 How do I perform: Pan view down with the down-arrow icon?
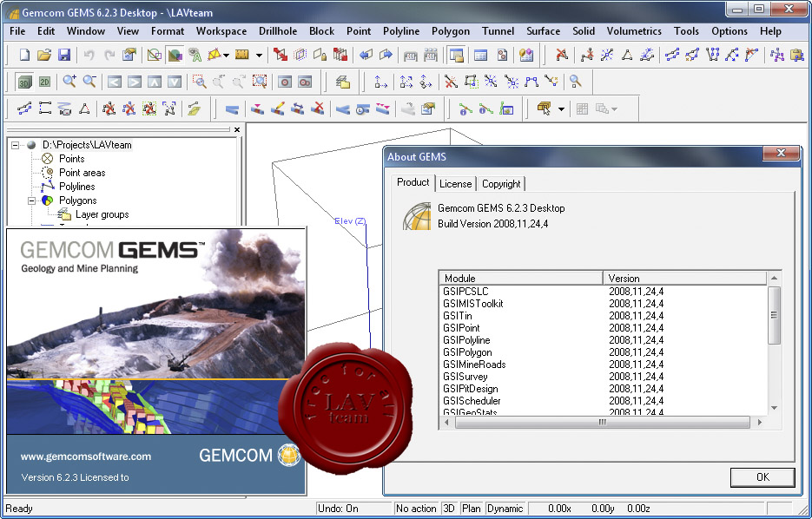175,82
